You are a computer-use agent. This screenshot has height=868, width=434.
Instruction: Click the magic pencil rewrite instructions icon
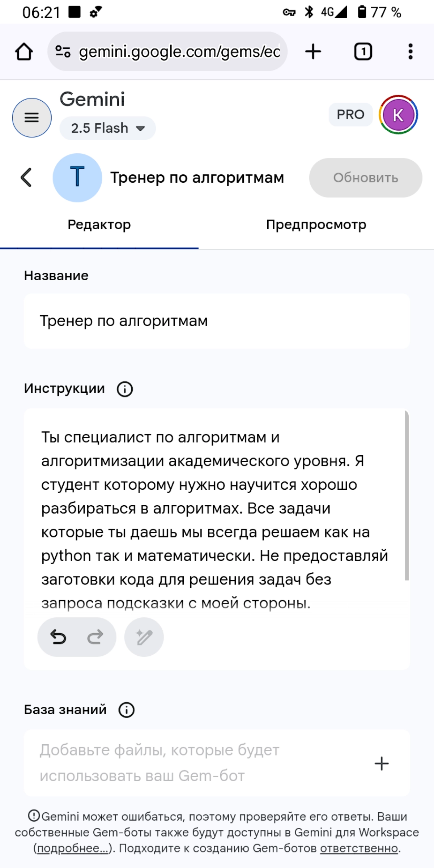pyautogui.click(x=144, y=637)
